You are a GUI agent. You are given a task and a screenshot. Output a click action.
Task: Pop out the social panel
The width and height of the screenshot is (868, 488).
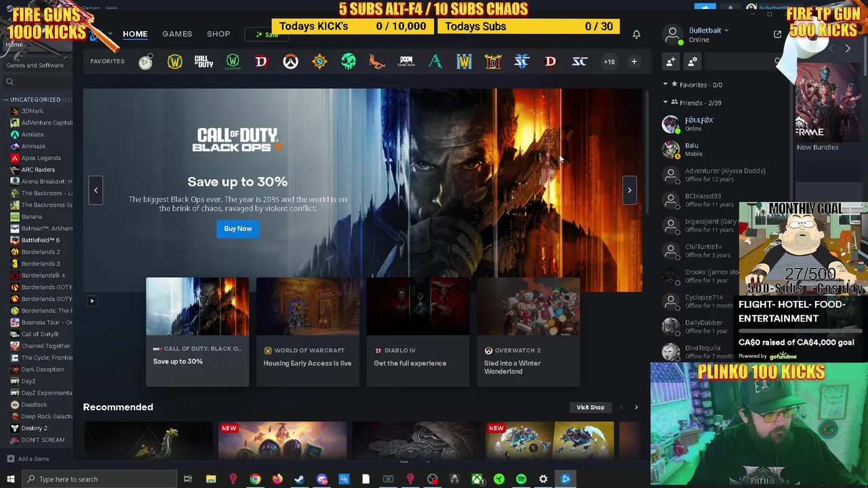pyautogui.click(x=778, y=35)
